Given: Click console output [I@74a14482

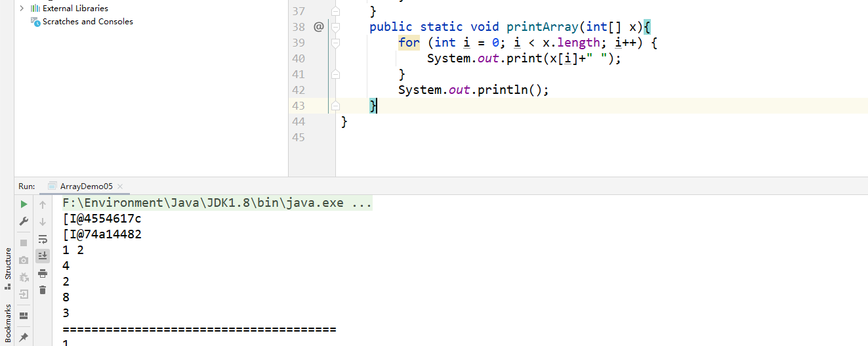Looking at the screenshot, I should (102, 234).
